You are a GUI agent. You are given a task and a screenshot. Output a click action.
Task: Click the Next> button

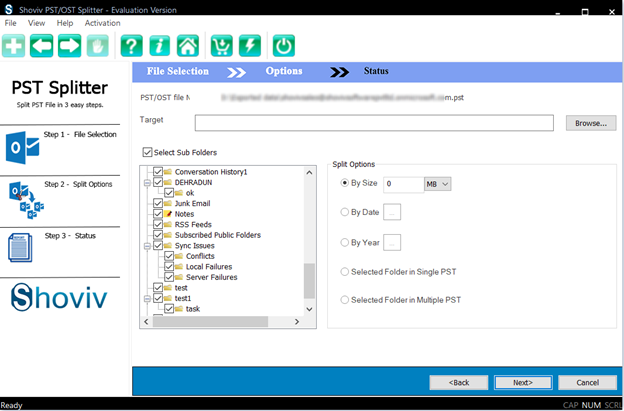(523, 382)
